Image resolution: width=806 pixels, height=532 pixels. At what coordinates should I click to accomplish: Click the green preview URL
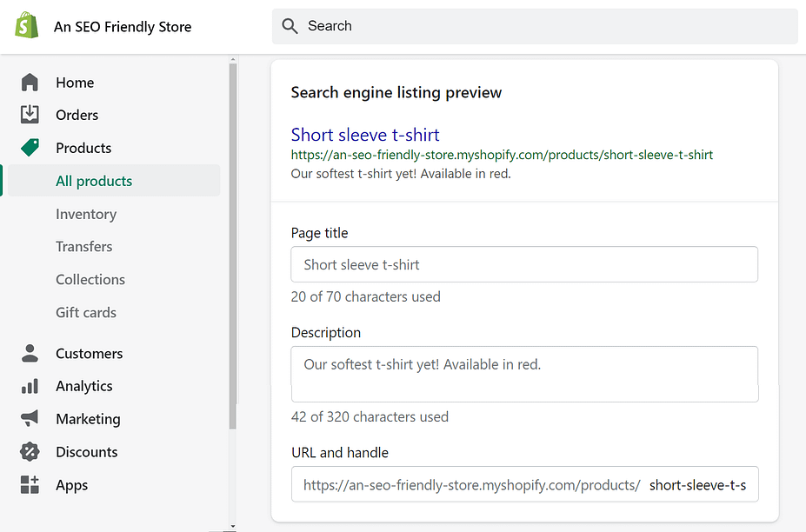point(502,155)
